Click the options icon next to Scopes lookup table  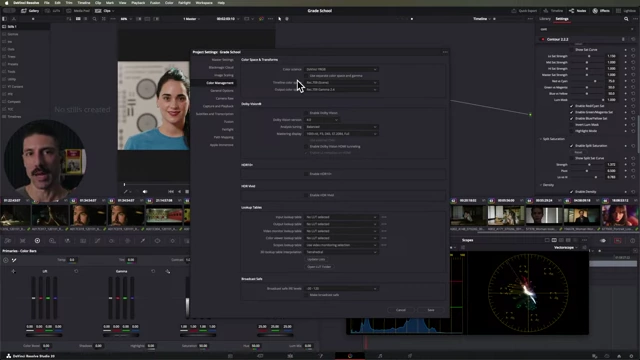tap(384, 245)
